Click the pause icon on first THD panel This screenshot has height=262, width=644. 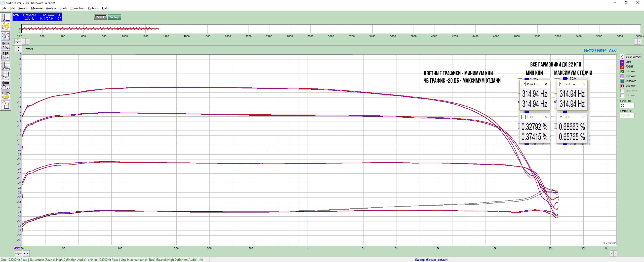point(524,117)
